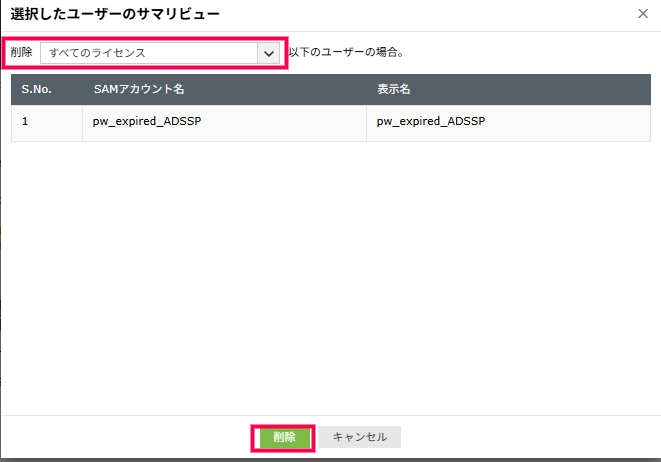Click the 以下のユーザーの場合。 text
Viewport: 661px width, 462px height.
(x=346, y=52)
